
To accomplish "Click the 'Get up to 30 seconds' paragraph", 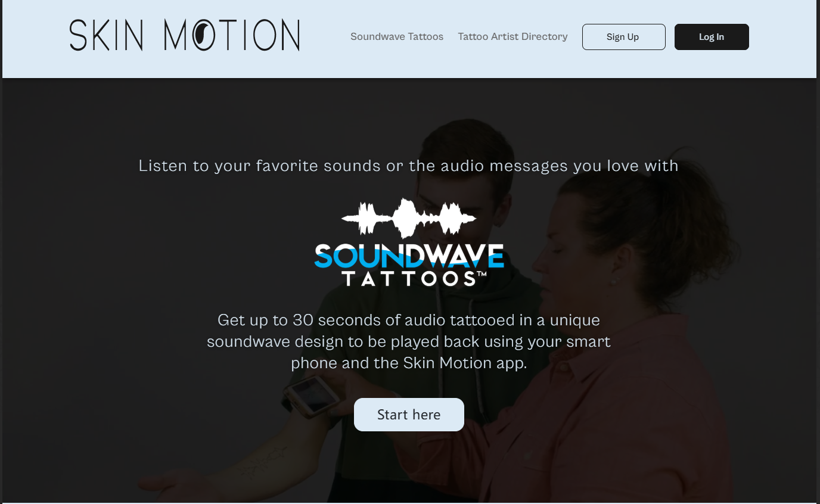I will tap(409, 341).
